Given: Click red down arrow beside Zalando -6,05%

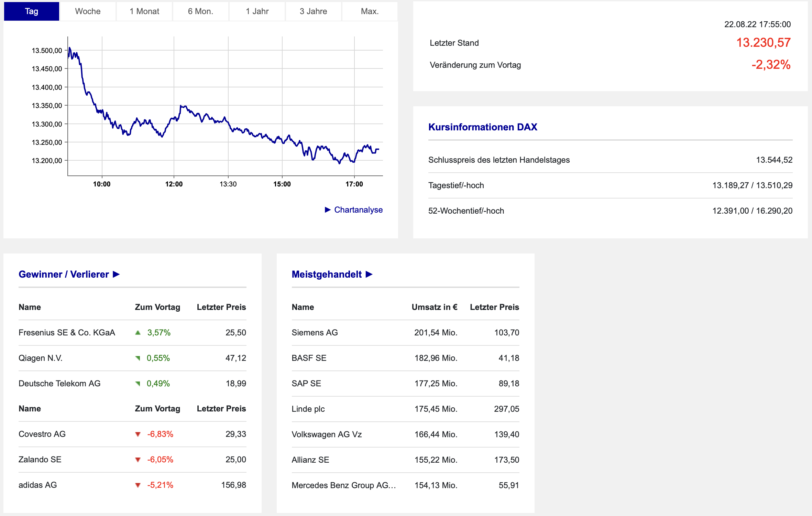Looking at the screenshot, I should pyautogui.click(x=138, y=460).
